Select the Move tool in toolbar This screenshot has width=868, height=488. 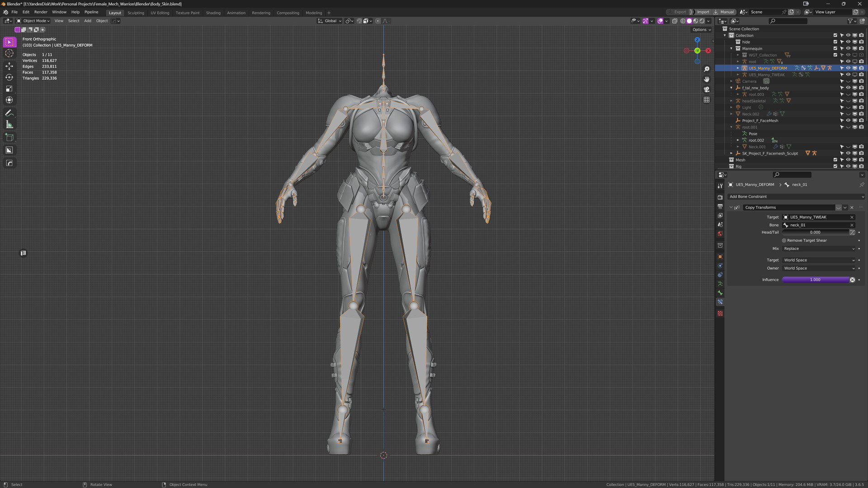(9, 66)
